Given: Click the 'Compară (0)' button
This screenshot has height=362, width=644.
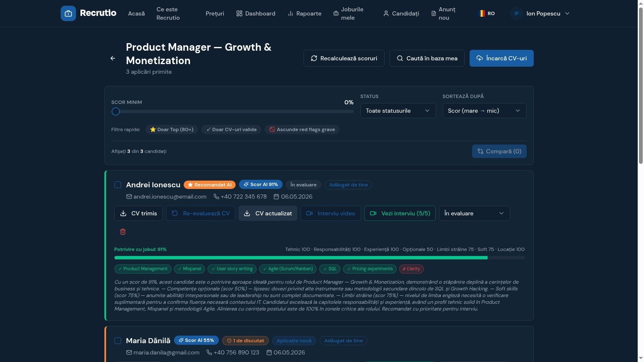Looking at the screenshot, I should pos(499,151).
